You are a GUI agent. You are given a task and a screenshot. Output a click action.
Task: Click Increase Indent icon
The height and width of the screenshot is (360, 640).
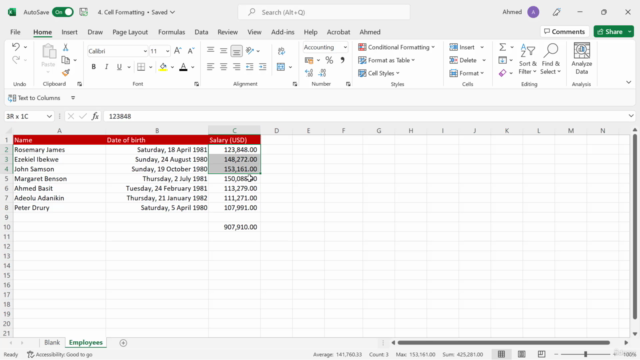[262, 67]
